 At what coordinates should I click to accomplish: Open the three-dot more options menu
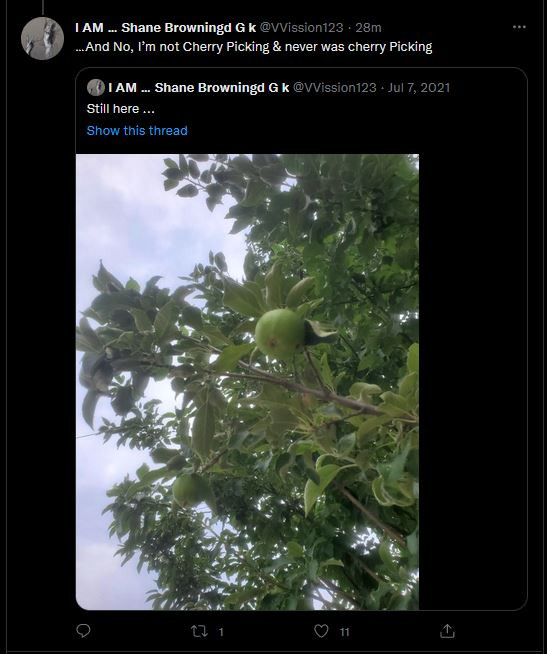[519, 27]
